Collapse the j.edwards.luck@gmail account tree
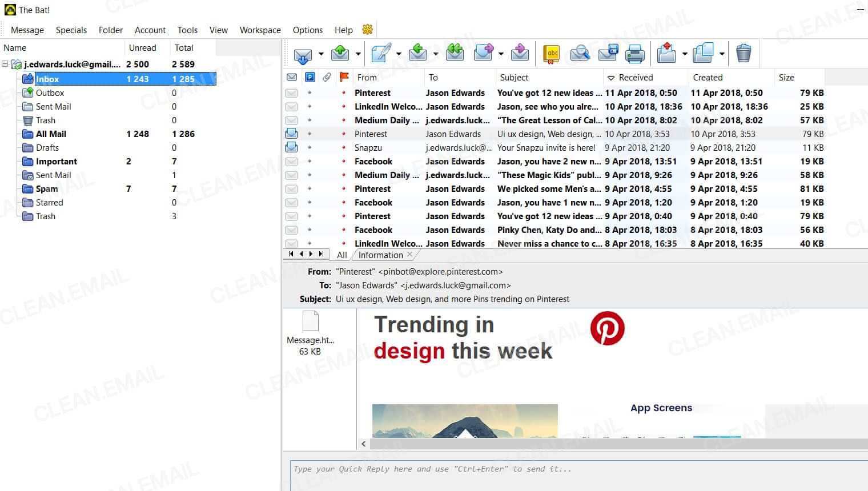 click(x=5, y=64)
